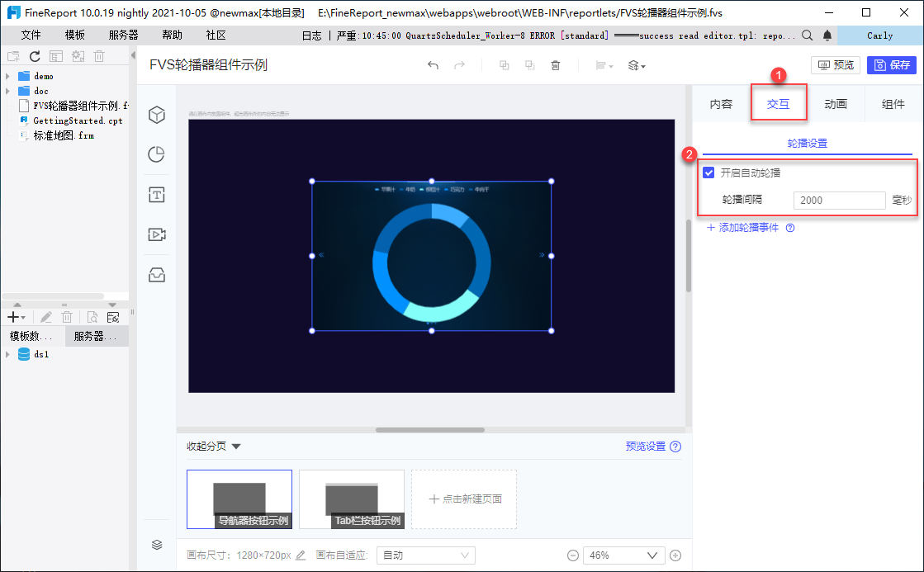Screen dimensions: 924x572
Task: Click 添加轮播事件 link
Action: [x=743, y=227]
